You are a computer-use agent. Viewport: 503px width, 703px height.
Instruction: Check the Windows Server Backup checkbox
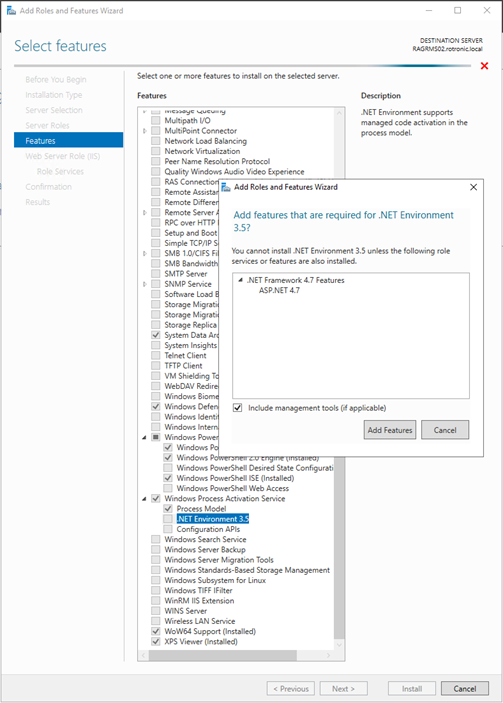point(156,549)
